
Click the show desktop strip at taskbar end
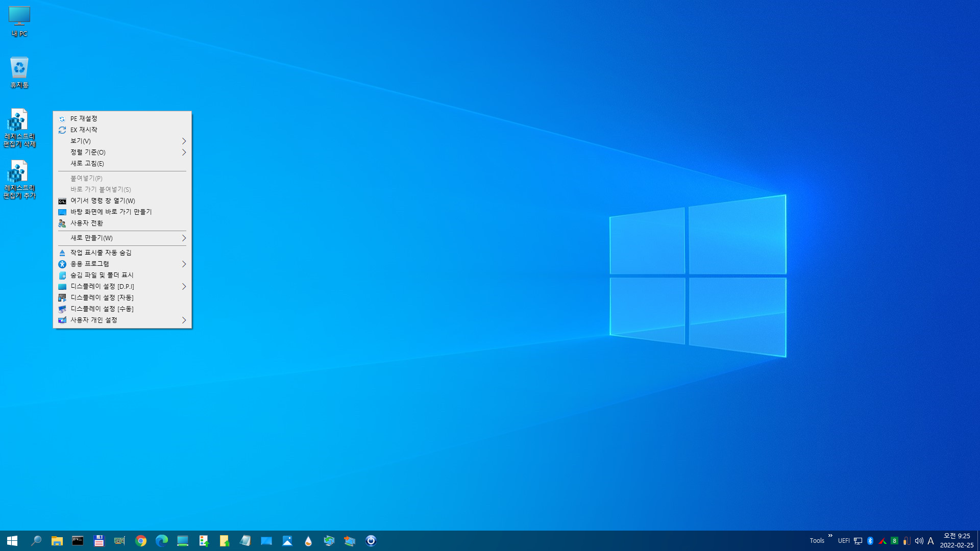978,541
